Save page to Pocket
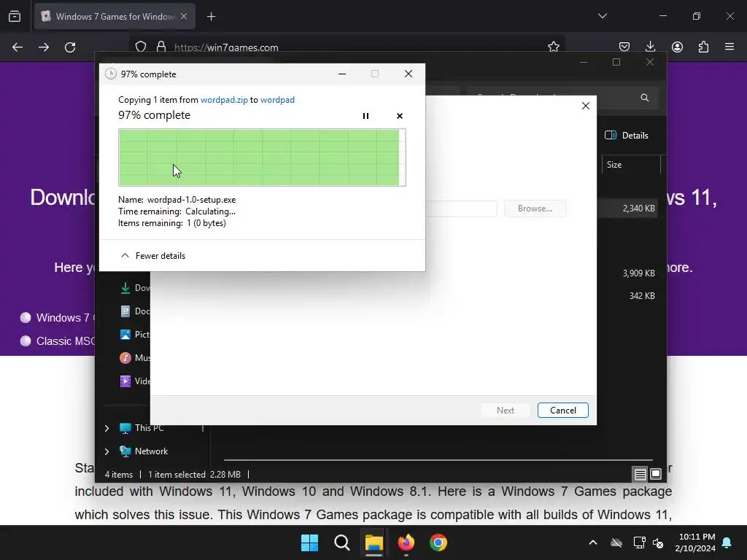 click(624, 47)
